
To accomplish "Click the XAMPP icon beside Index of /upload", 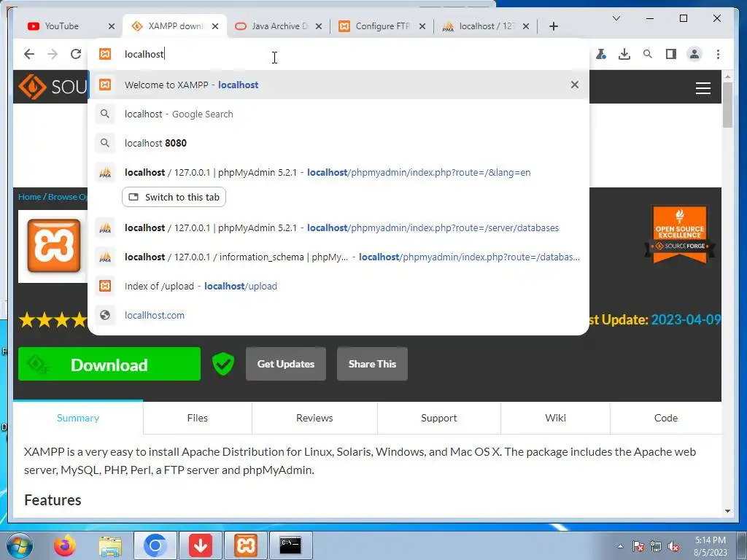I will pos(105,286).
